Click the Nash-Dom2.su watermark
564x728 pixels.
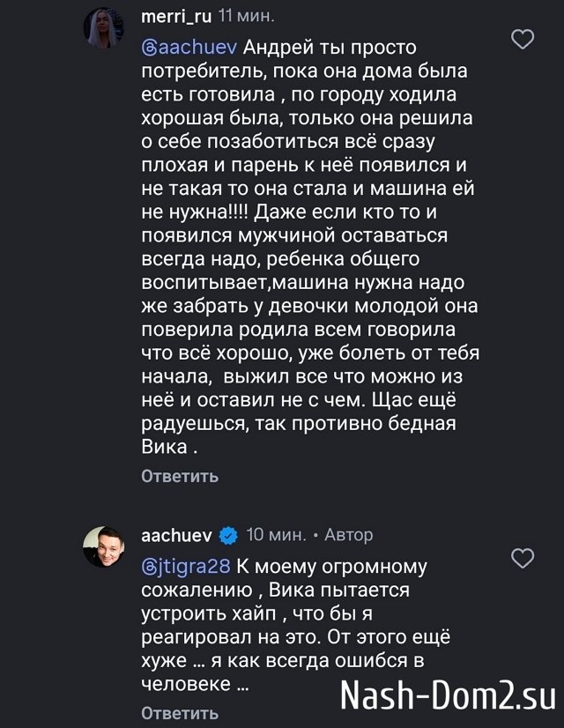[450, 693]
